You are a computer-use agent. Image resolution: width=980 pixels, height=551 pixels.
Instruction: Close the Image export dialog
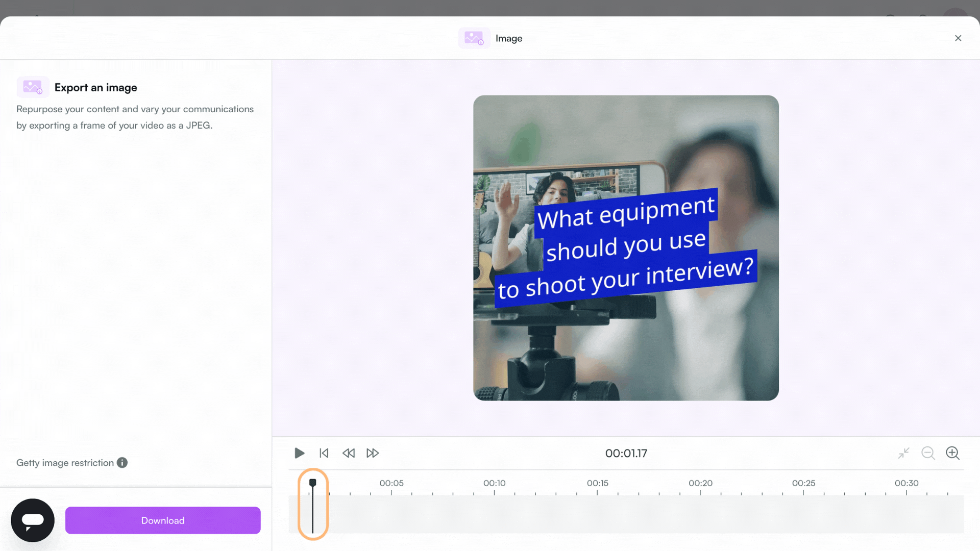pos(958,38)
